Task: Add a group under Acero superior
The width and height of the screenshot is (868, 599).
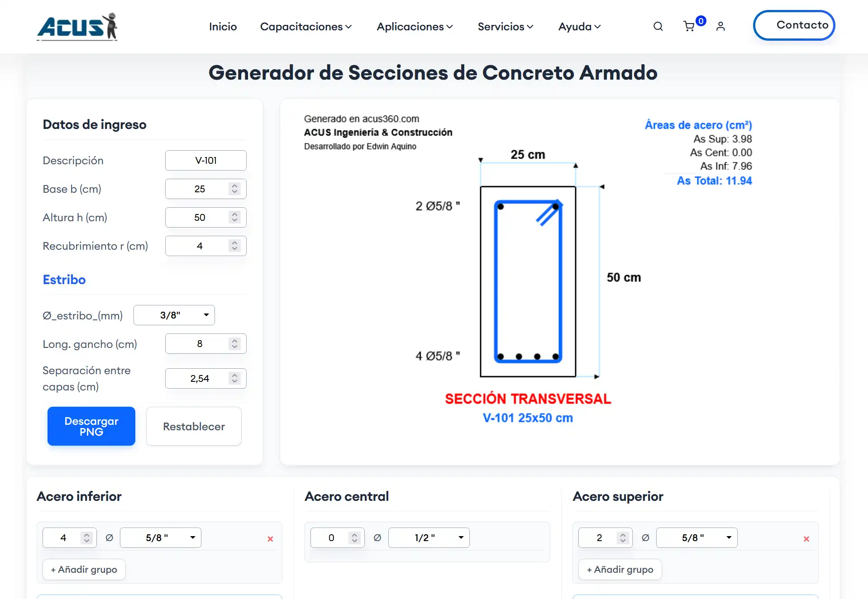Action: (x=620, y=570)
